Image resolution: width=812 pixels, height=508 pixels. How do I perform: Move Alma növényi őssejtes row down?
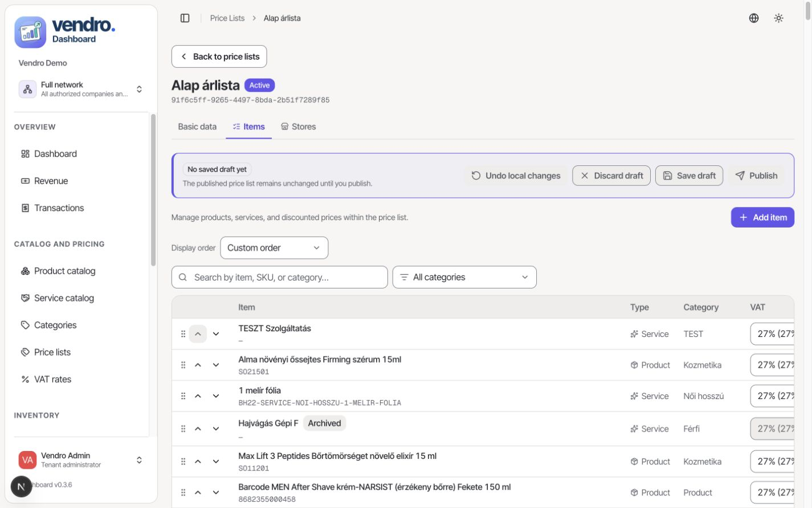pyautogui.click(x=216, y=365)
